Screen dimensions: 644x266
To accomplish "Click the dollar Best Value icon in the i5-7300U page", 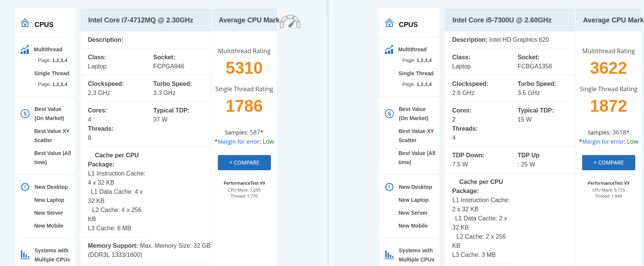I will [x=389, y=113].
